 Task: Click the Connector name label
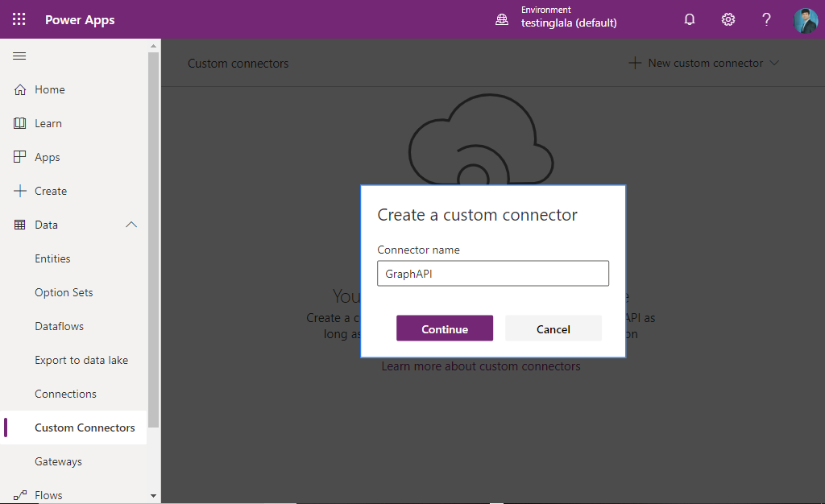click(x=418, y=250)
